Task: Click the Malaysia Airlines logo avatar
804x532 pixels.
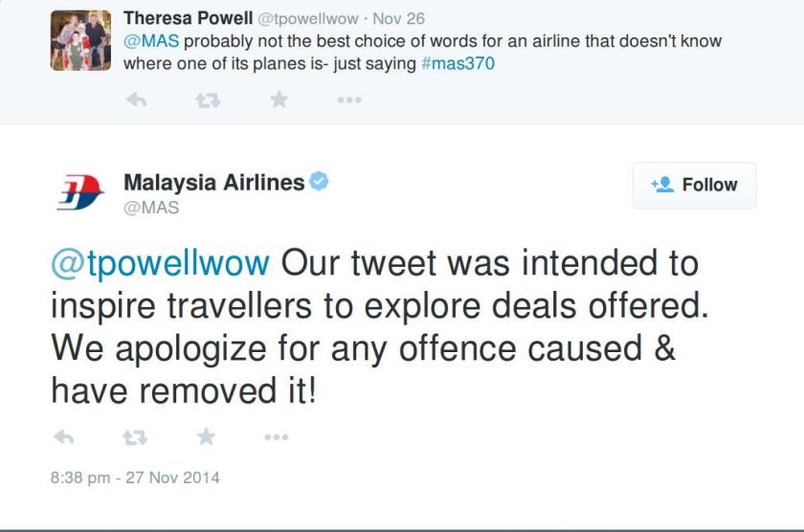Action: click(79, 193)
